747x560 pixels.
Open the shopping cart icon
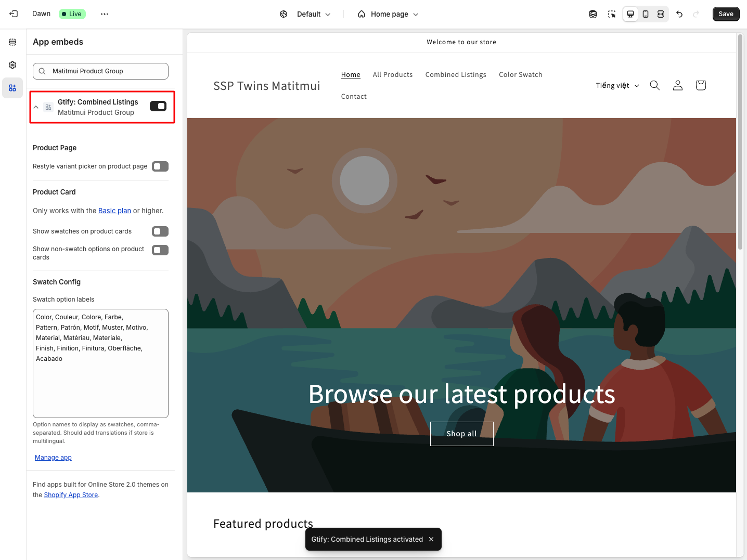[701, 85]
